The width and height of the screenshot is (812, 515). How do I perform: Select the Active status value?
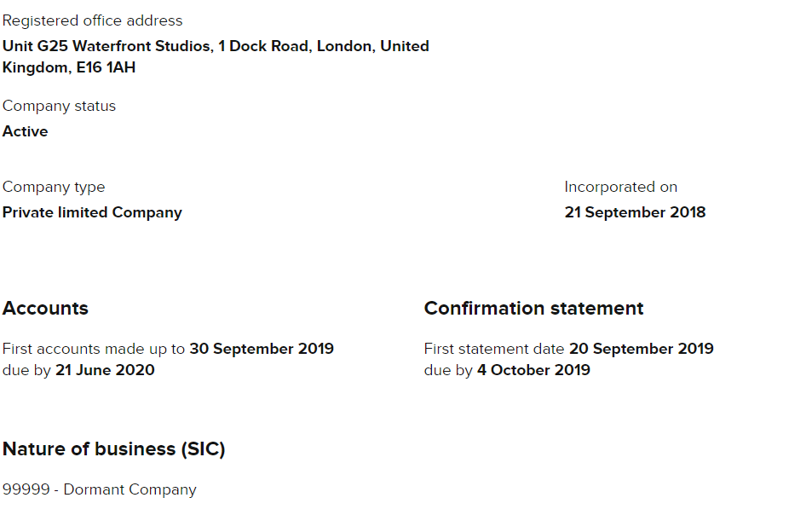pos(25,131)
